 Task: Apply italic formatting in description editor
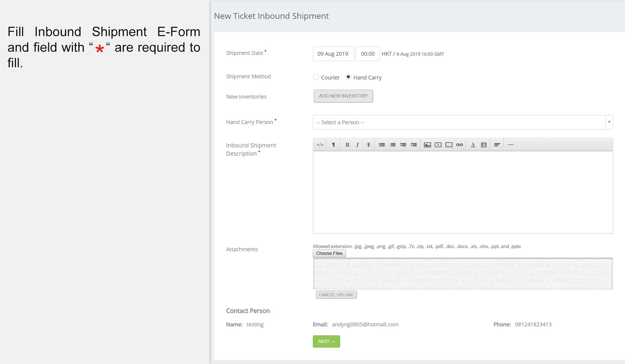click(x=357, y=145)
